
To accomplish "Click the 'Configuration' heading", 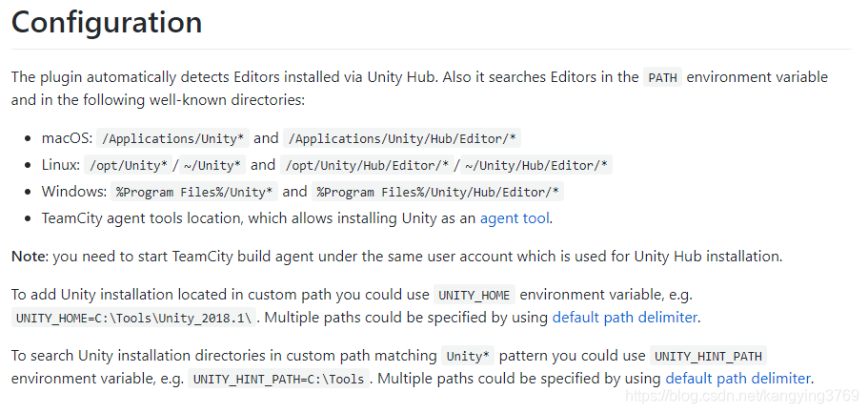I will 107,23.
